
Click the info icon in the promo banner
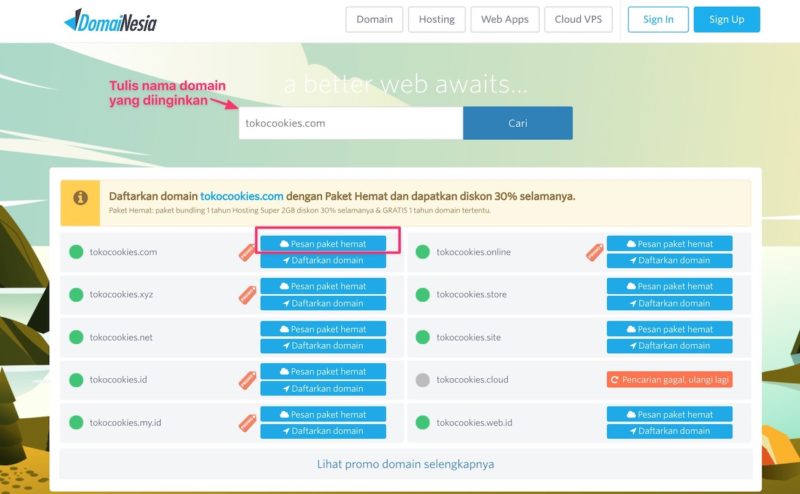tap(80, 197)
